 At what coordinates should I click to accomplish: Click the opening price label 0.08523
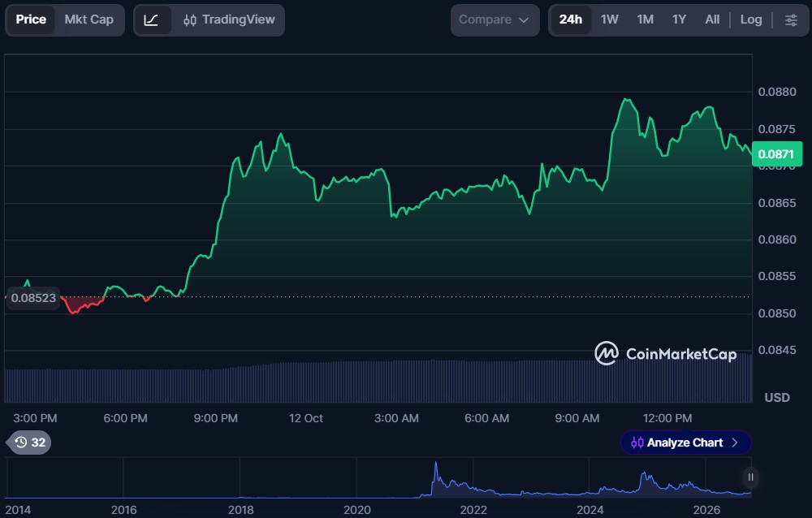click(x=33, y=298)
